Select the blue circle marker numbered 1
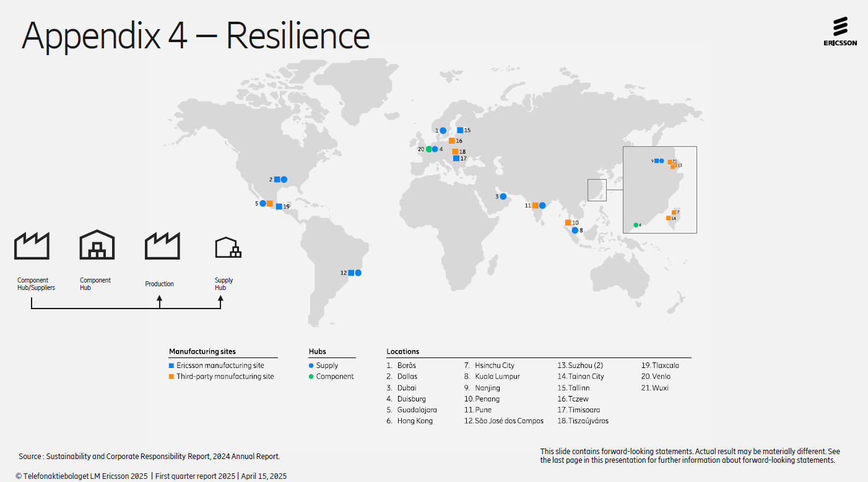Viewport: 868px width, 482px height. (x=443, y=131)
